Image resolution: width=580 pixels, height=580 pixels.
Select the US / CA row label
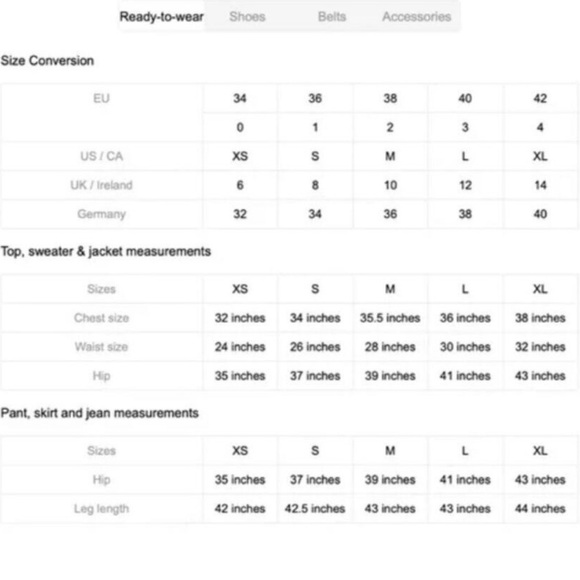pyautogui.click(x=101, y=156)
